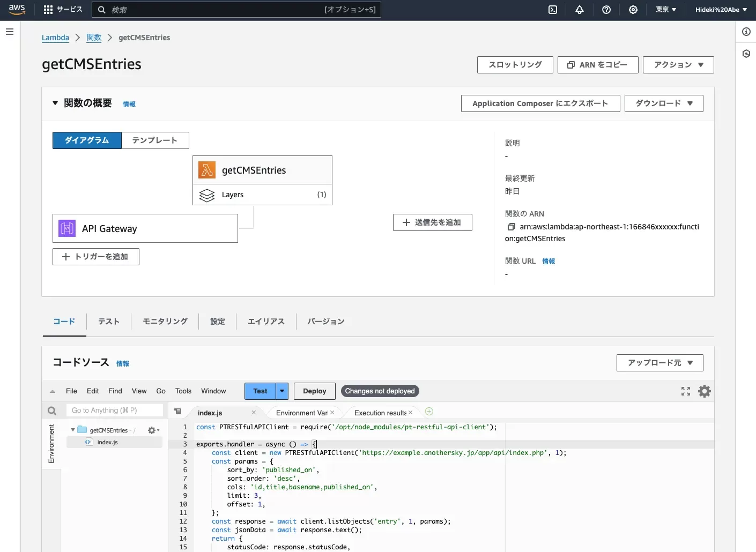
Task: Close the Environment Var tab
Action: (x=332, y=413)
